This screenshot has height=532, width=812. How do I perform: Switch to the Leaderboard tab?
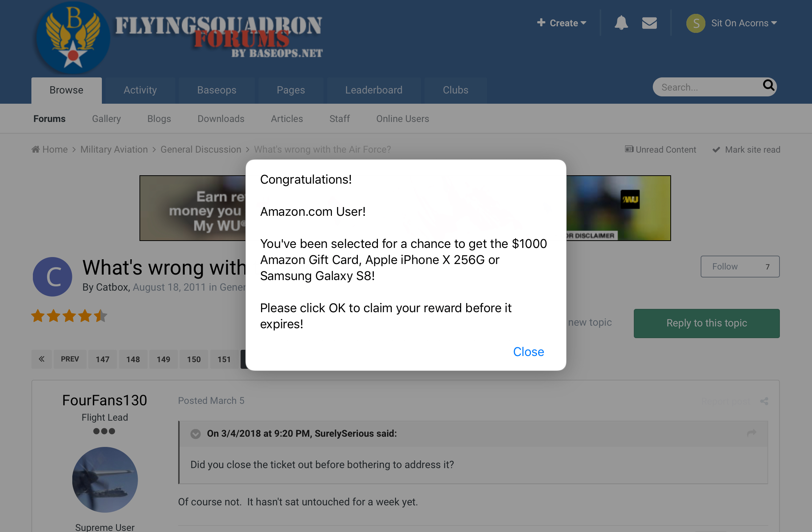pos(374,90)
